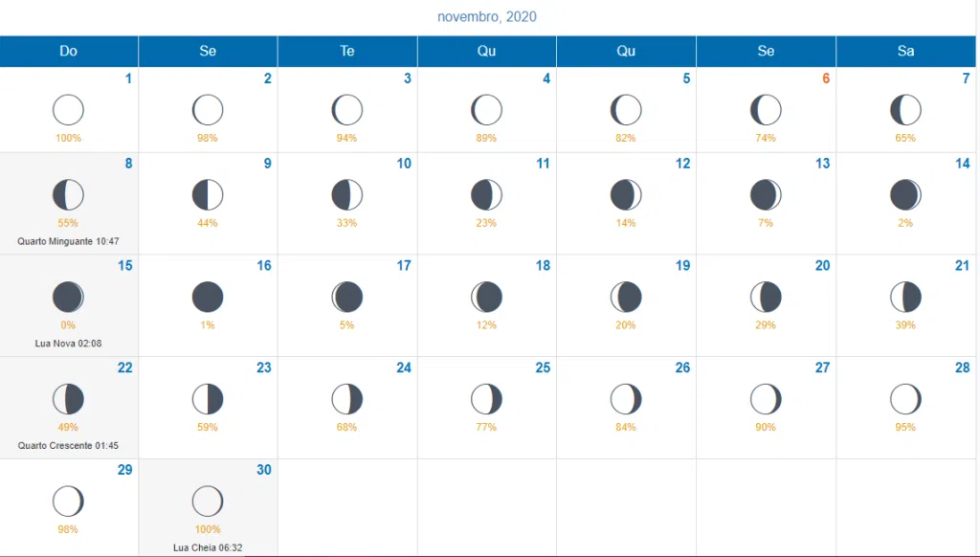Click the moon icon showing 12% illumination
980x557 pixels.
(x=486, y=297)
